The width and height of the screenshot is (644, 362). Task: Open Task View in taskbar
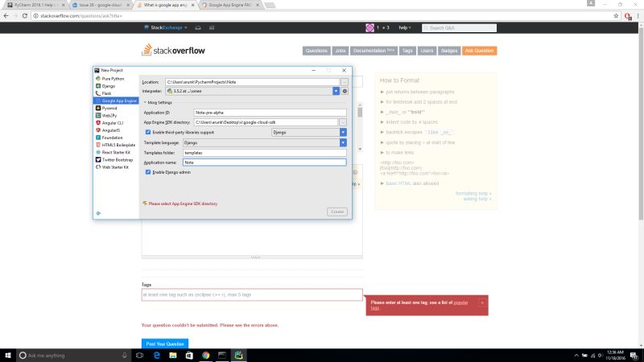139,356
